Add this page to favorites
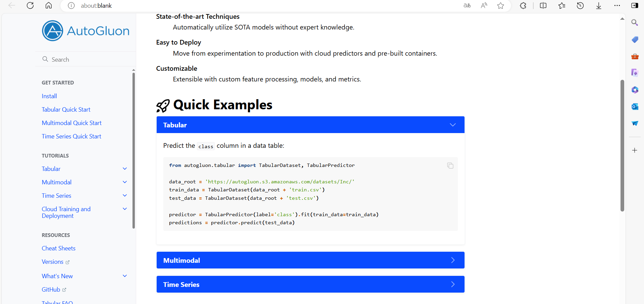The height and width of the screenshot is (304, 644). coord(500,6)
